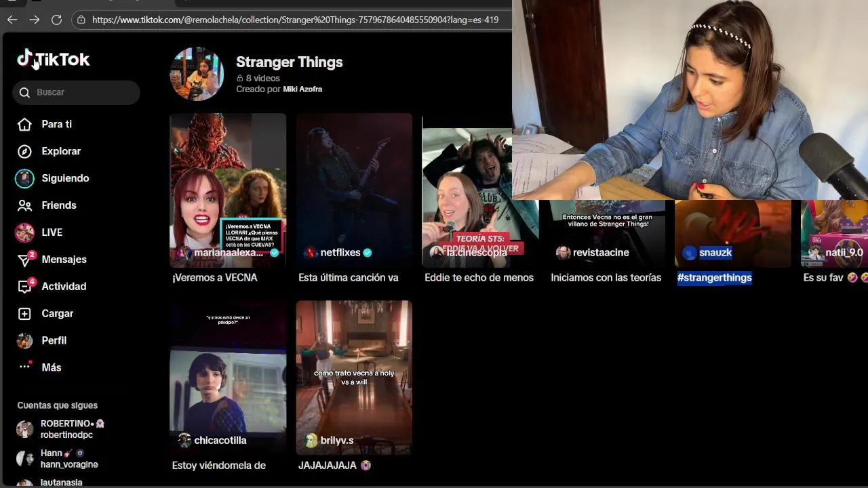Click the search magnifier icon
The width and height of the screenshot is (868, 488).
point(25,92)
